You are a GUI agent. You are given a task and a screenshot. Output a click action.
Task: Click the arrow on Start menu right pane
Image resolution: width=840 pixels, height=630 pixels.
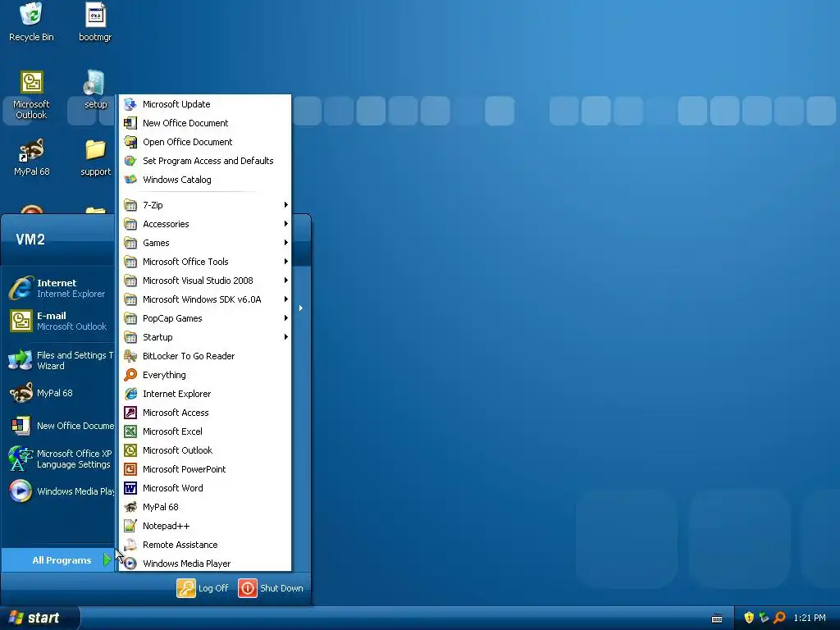click(x=301, y=308)
